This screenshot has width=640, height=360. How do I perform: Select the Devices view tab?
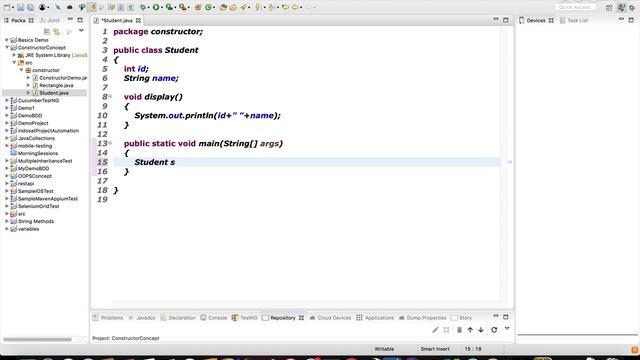pos(536,20)
